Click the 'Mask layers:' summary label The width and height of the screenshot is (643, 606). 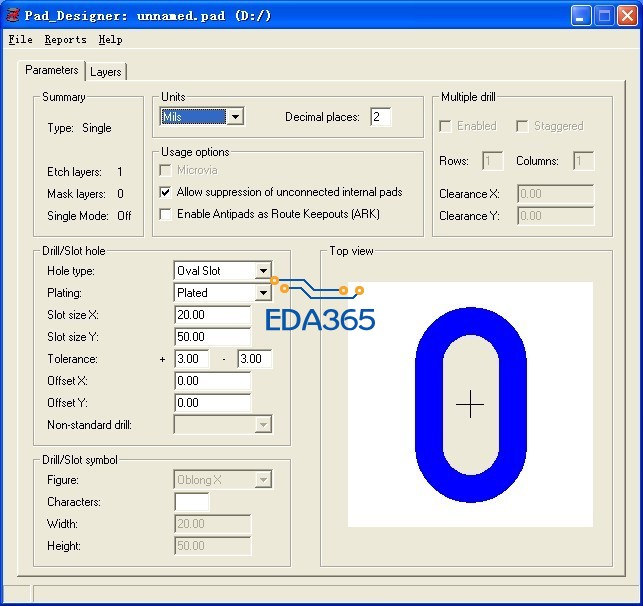(76, 194)
